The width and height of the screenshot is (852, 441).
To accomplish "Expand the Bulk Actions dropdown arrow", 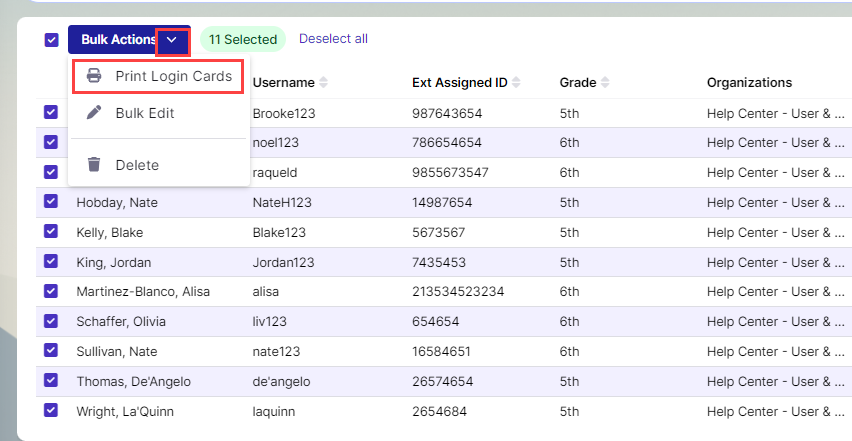I will (x=172, y=40).
